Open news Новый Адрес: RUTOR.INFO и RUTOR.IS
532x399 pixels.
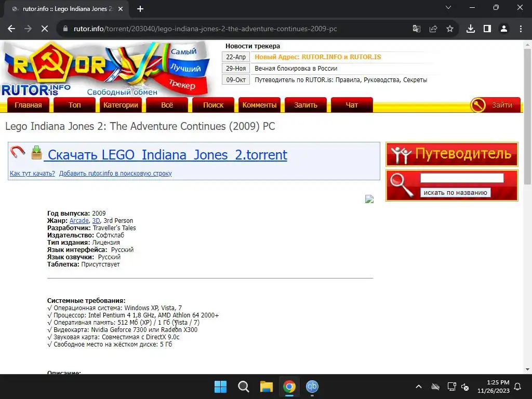tap(317, 57)
